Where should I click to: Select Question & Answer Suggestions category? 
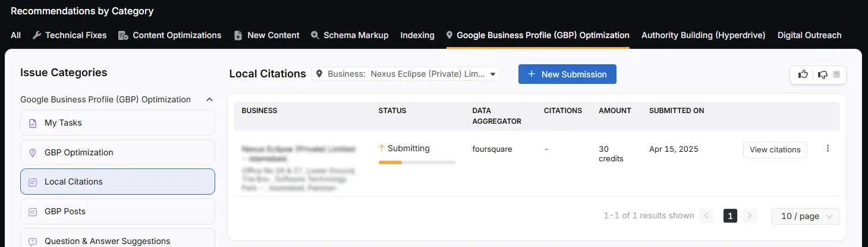point(118,239)
